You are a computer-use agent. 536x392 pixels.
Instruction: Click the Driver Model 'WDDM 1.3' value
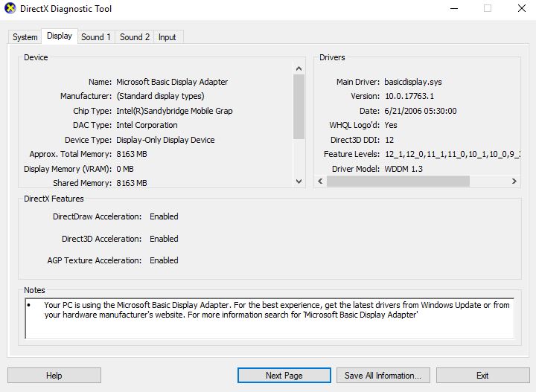point(403,169)
